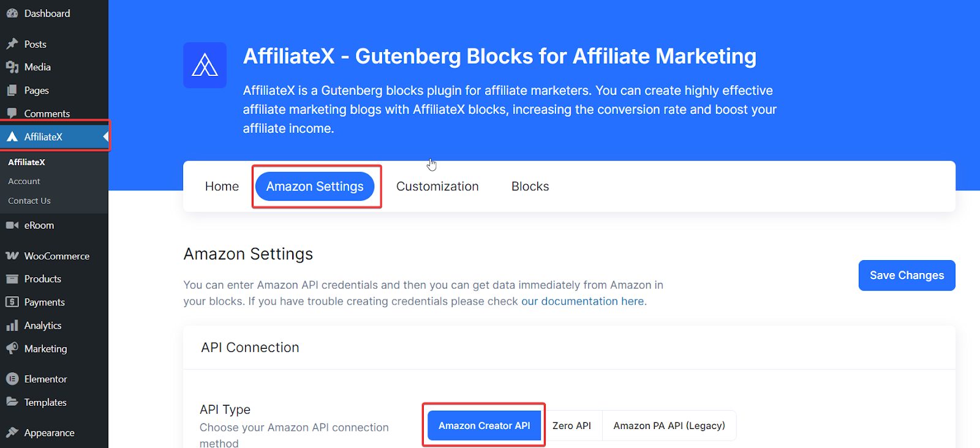Screen dimensions: 980x448
Task: Open the Media library icon
Action: tap(13, 67)
